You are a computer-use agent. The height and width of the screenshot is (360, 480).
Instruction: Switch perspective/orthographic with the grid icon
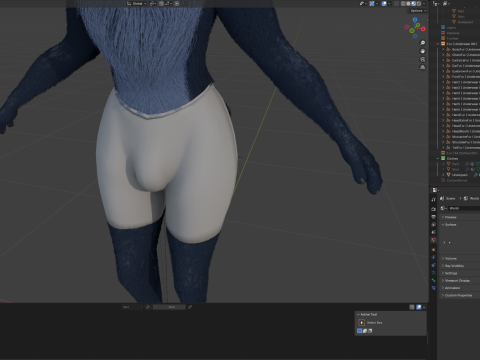tap(423, 67)
